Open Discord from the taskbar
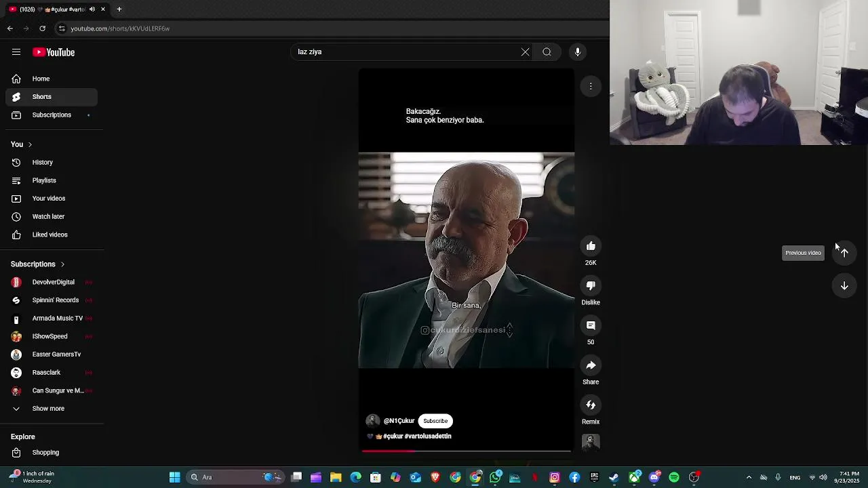 pos(654,477)
